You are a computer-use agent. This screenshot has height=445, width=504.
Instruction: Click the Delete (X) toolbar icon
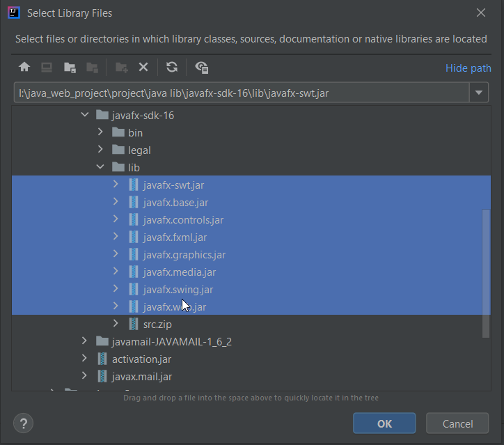click(143, 67)
